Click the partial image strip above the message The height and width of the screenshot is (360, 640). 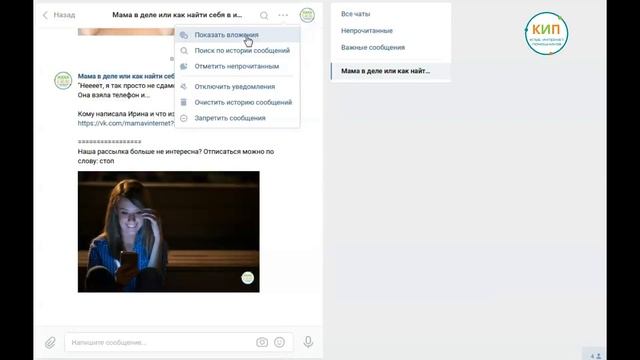click(x=127, y=32)
